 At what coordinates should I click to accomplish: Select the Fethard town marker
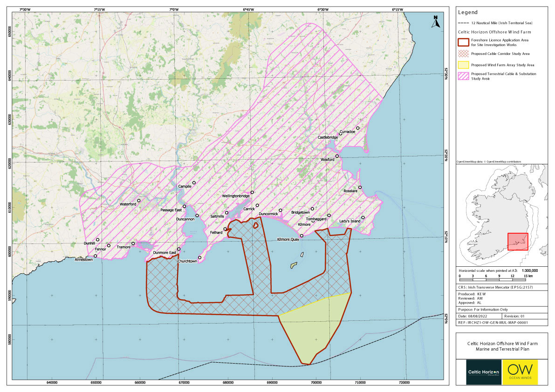pos(225,229)
